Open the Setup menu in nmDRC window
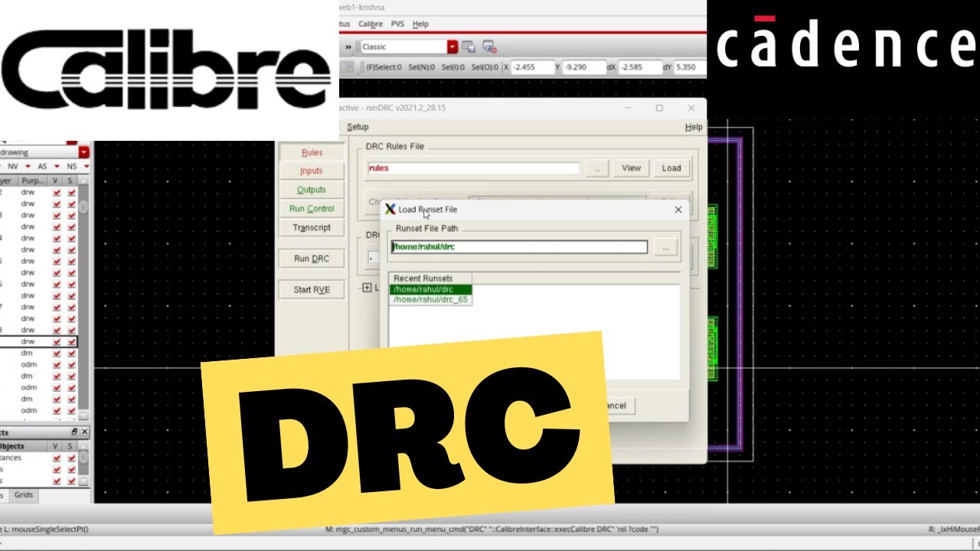 pyautogui.click(x=358, y=127)
